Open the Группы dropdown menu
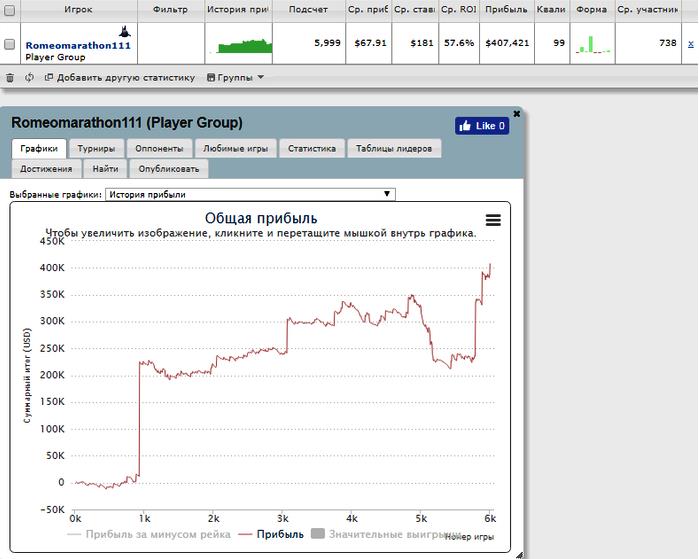 235,78
